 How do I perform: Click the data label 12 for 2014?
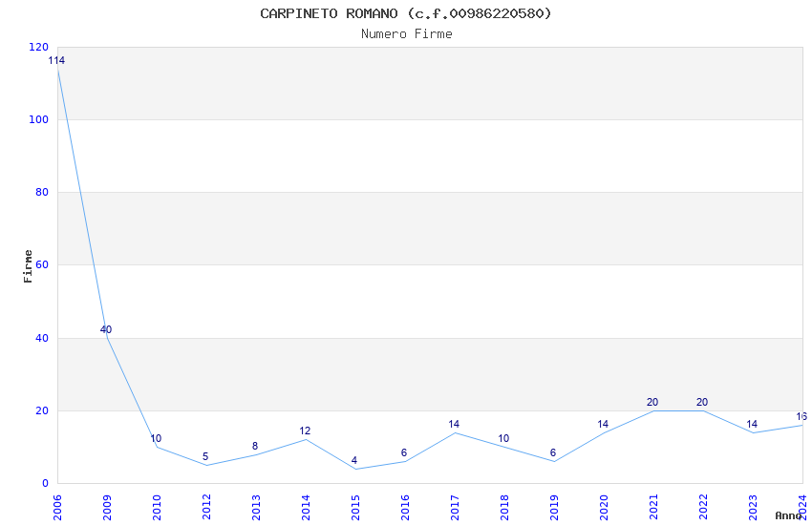305,430
